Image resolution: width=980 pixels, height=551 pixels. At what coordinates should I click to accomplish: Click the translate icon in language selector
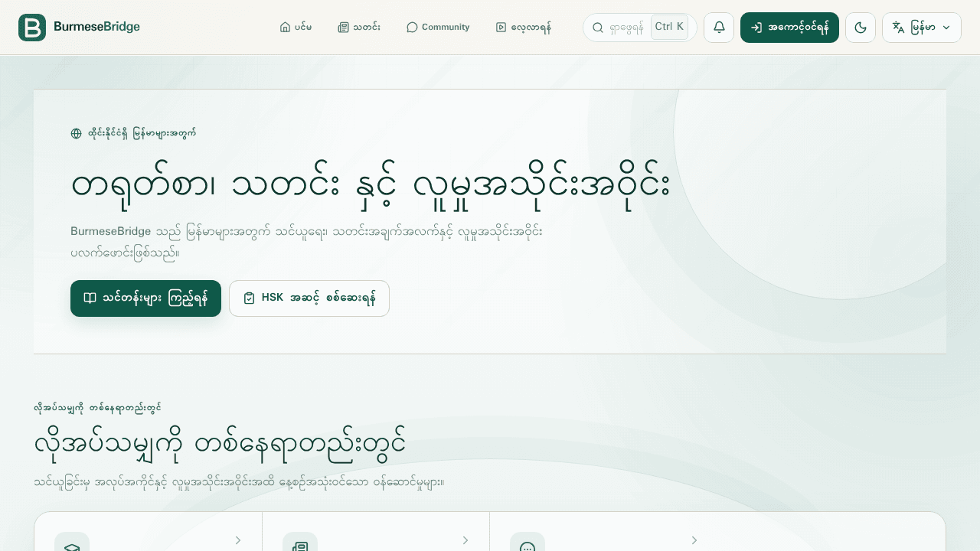[x=899, y=28]
